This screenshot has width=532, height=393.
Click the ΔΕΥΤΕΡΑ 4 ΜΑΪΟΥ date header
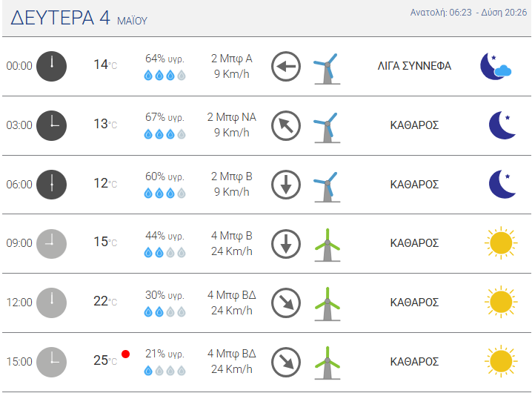coord(79,19)
